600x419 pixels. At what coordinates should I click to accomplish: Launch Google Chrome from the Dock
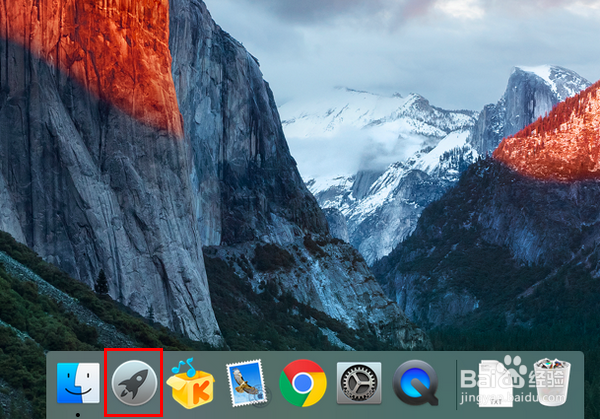(303, 383)
